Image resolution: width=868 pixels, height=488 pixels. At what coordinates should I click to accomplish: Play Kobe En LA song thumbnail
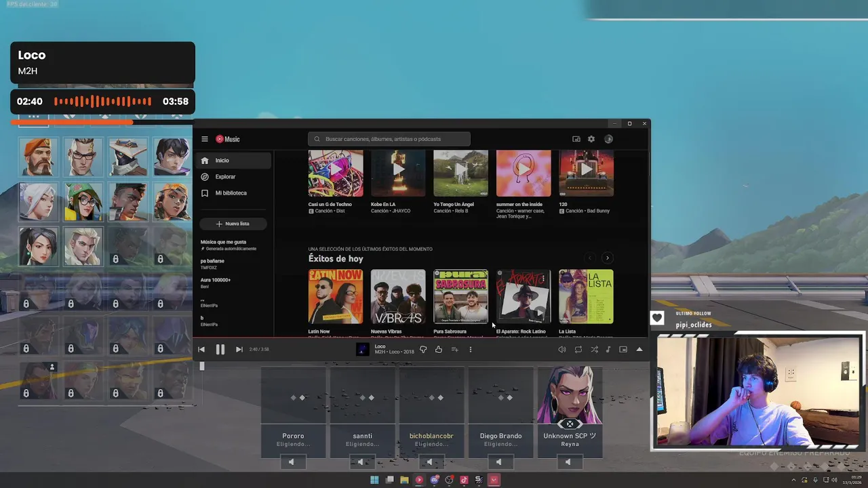coord(398,174)
